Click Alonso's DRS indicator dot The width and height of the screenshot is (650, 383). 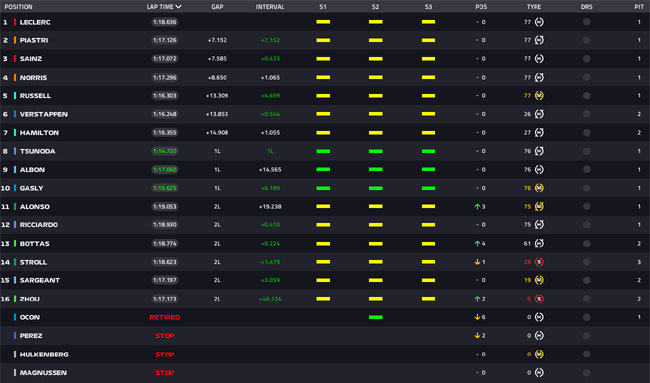[587, 206]
